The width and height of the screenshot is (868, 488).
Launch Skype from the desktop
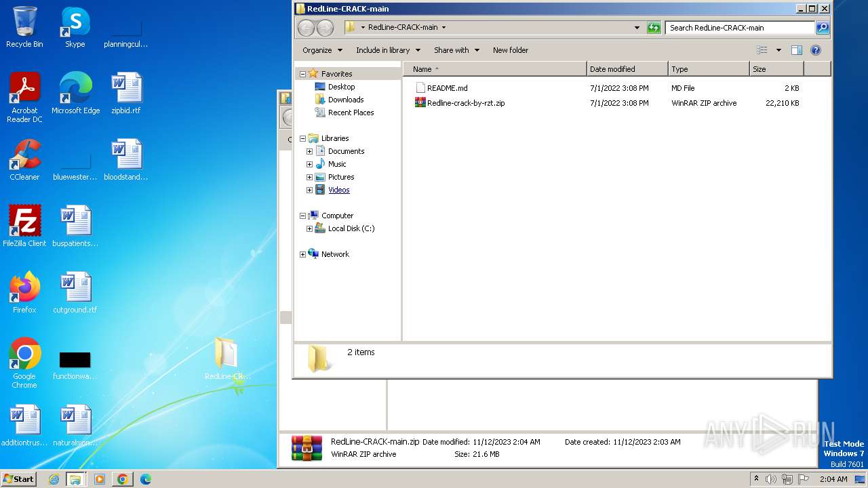click(75, 27)
